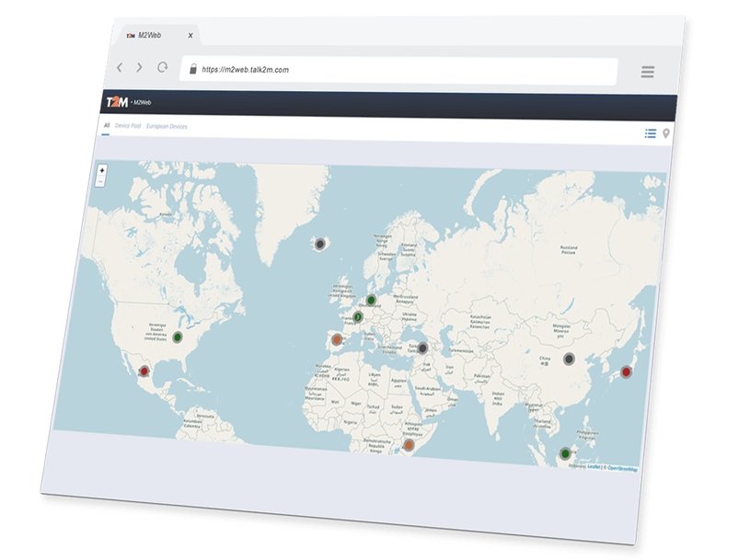
Task: Click the red device marker in Mexico
Action: [x=144, y=371]
